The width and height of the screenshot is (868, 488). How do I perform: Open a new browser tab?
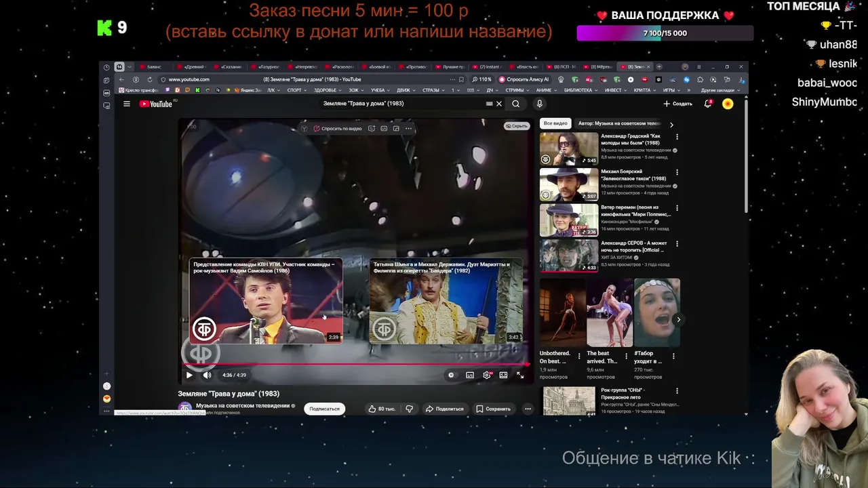pyautogui.click(x=659, y=66)
